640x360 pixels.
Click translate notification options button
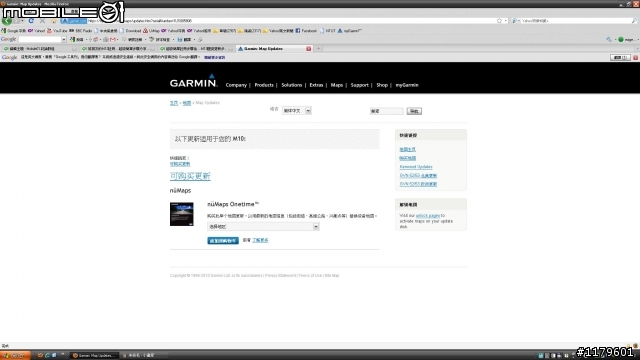pos(620,58)
